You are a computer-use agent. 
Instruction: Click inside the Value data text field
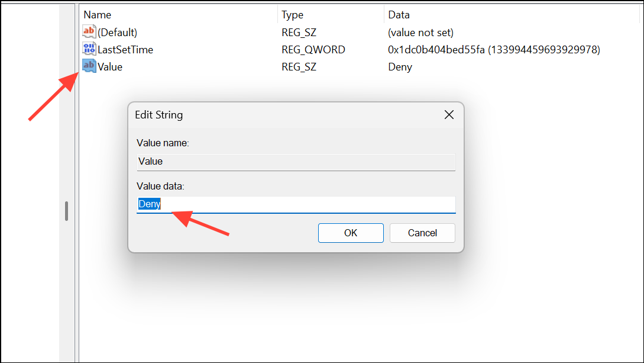pyautogui.click(x=296, y=205)
